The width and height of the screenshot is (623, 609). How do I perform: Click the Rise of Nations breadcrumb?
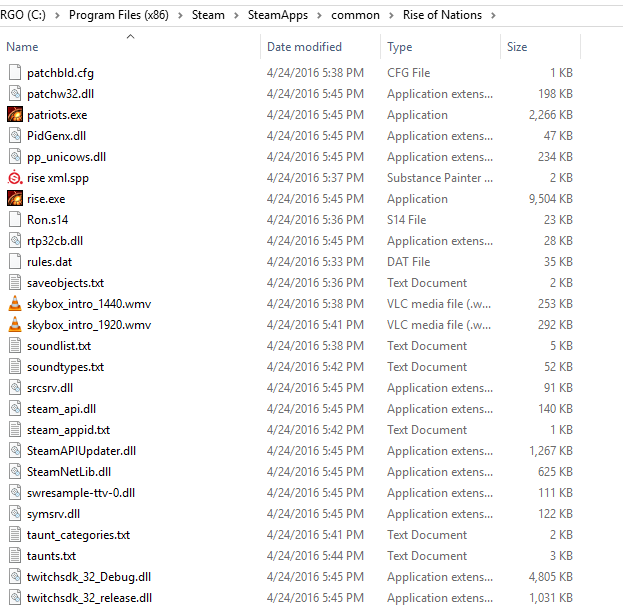coord(442,15)
